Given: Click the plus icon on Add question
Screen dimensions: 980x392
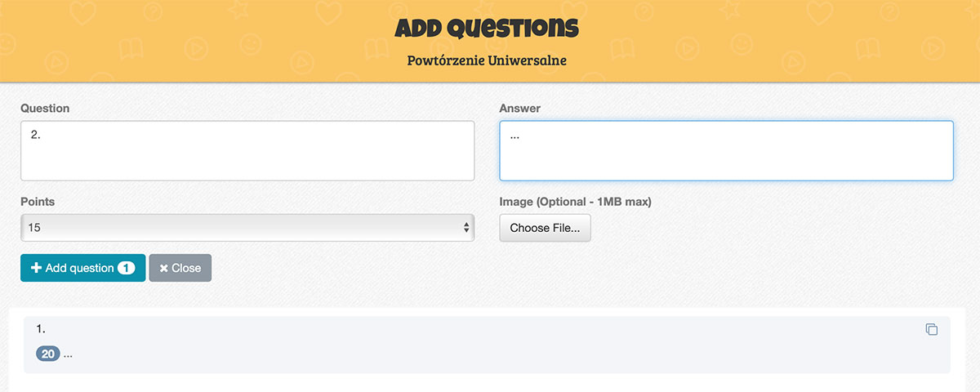Looking at the screenshot, I should coord(36,268).
